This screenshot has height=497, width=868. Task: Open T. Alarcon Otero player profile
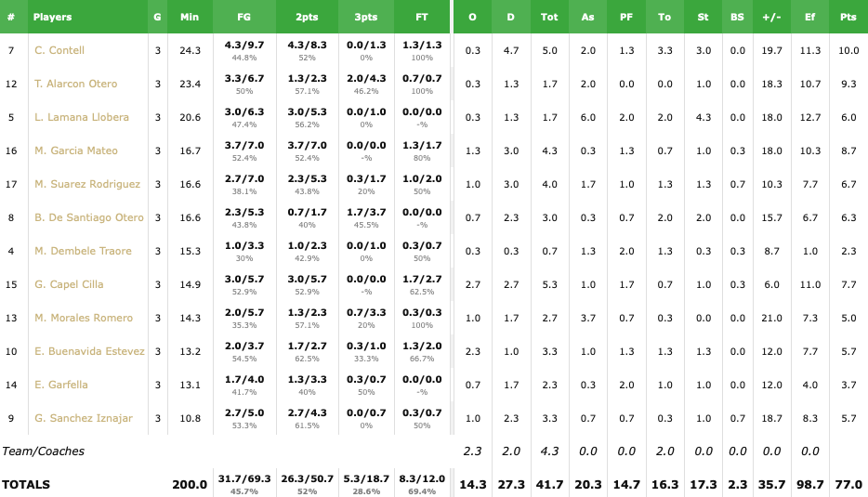pos(76,84)
